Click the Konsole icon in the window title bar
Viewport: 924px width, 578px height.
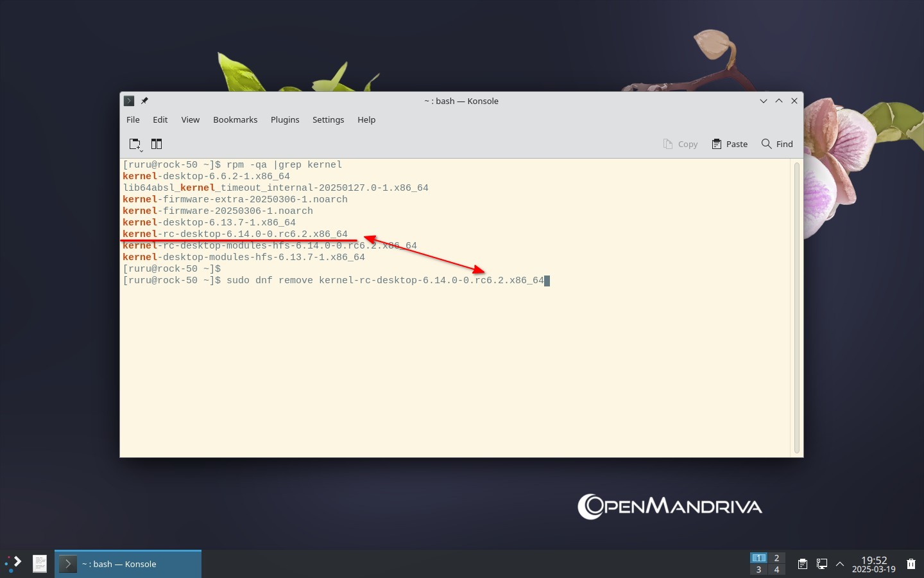129,101
